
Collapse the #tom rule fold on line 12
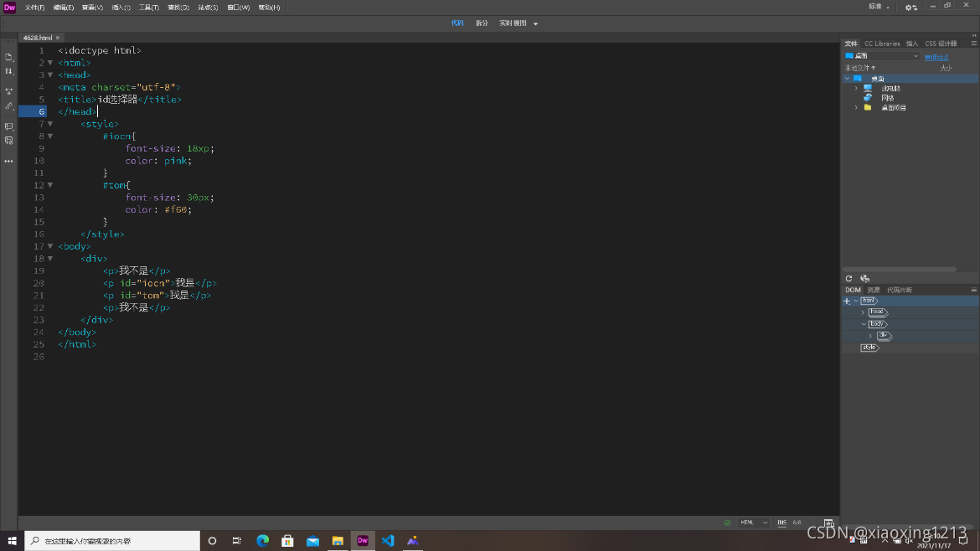pyautogui.click(x=50, y=185)
